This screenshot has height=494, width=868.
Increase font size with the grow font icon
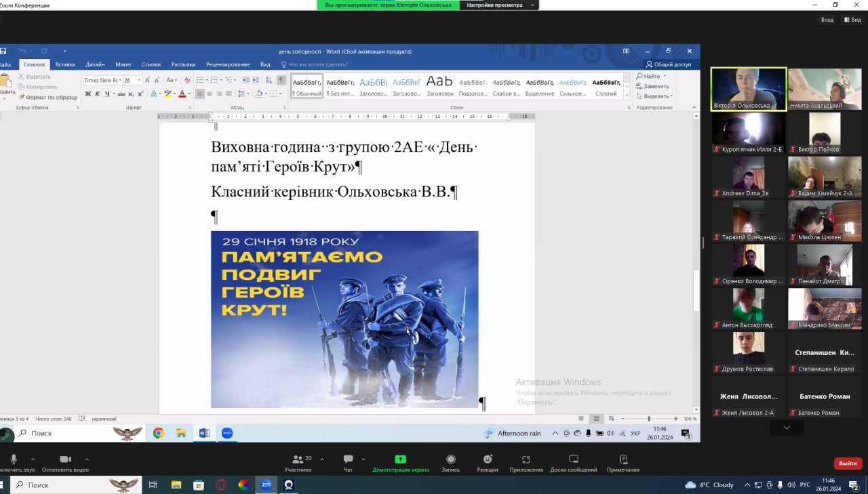point(147,80)
